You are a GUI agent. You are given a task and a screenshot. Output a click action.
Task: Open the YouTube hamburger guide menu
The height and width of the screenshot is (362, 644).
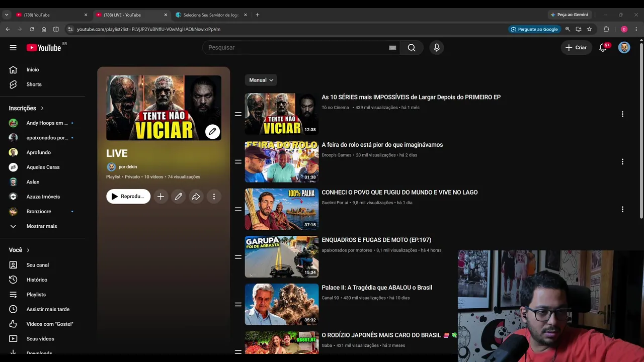pos(13,48)
